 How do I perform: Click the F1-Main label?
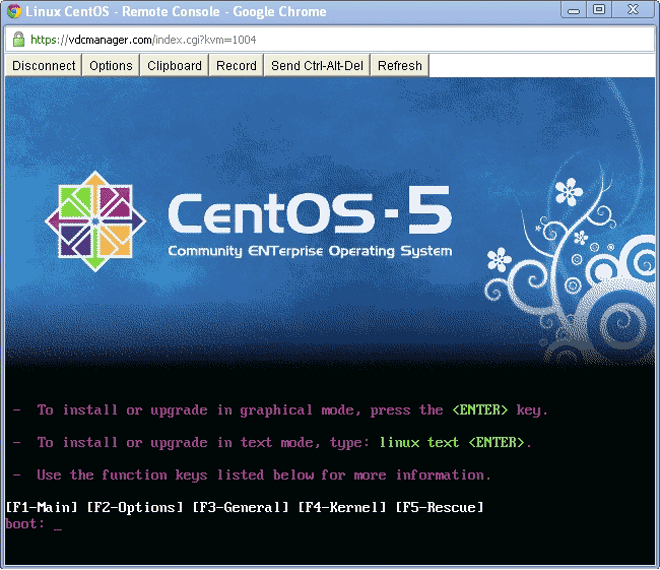pyautogui.click(x=41, y=508)
